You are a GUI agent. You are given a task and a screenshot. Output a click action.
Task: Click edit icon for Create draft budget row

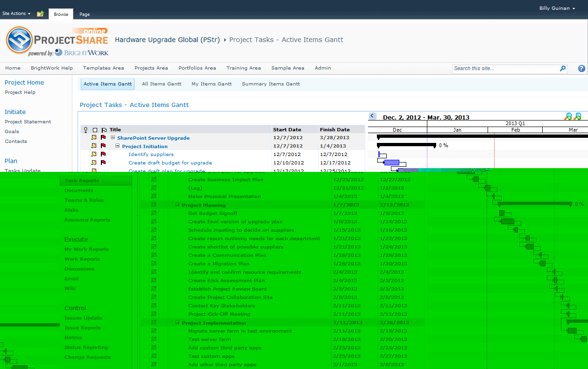click(x=94, y=163)
